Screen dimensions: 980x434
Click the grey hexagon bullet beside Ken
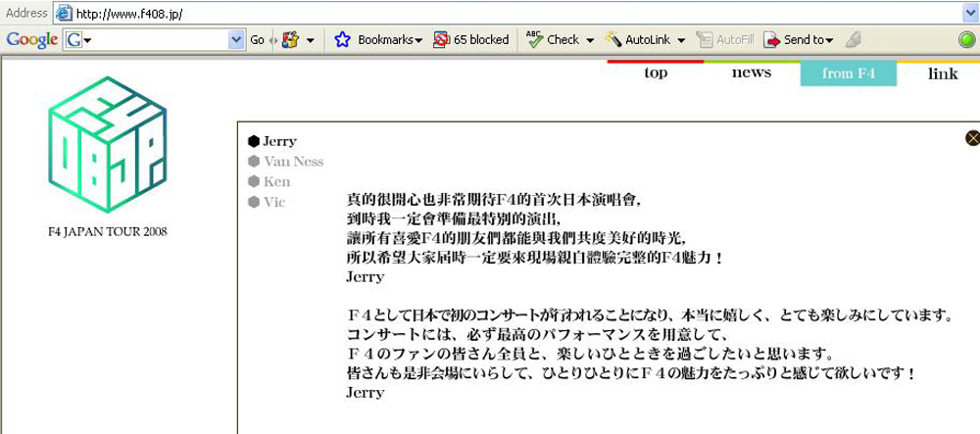click(254, 181)
